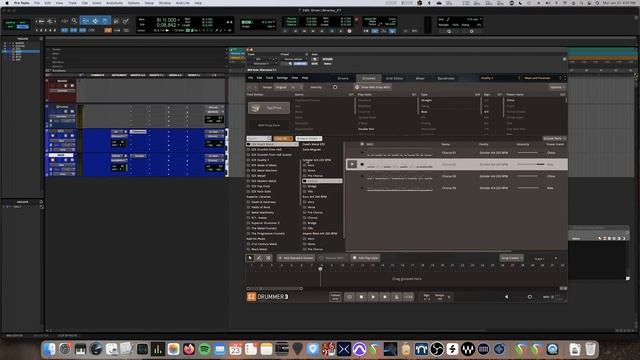Open the Song Creator dropdown
Screen dimensions: 640x360
511,258
